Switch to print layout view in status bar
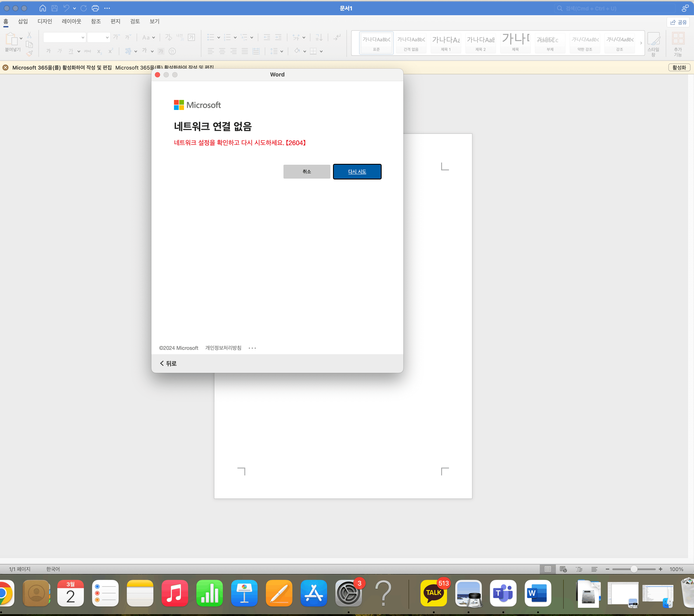 [x=548, y=569]
